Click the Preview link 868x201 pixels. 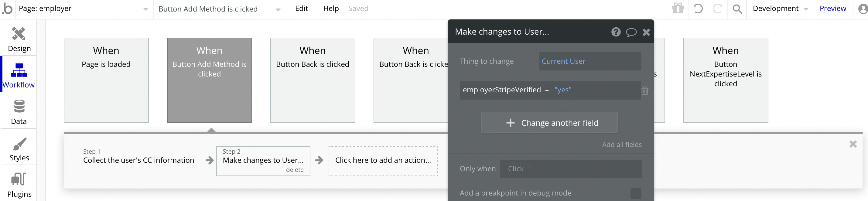[832, 9]
